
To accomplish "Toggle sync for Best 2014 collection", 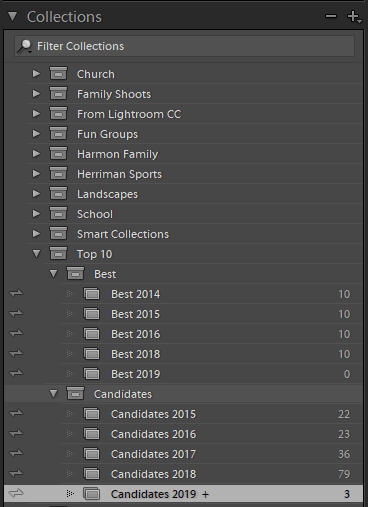I will [x=16, y=293].
